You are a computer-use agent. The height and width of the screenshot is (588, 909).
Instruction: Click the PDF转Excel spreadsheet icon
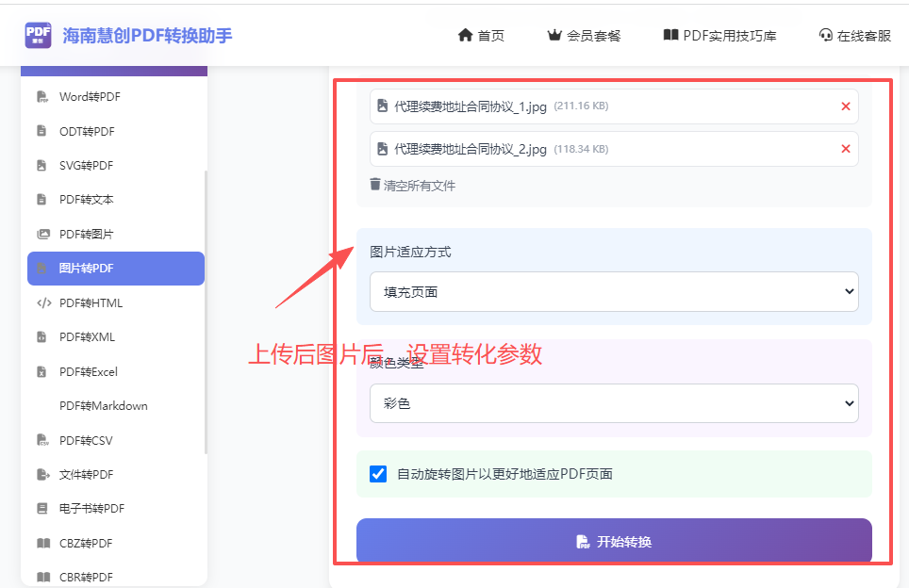pos(41,372)
